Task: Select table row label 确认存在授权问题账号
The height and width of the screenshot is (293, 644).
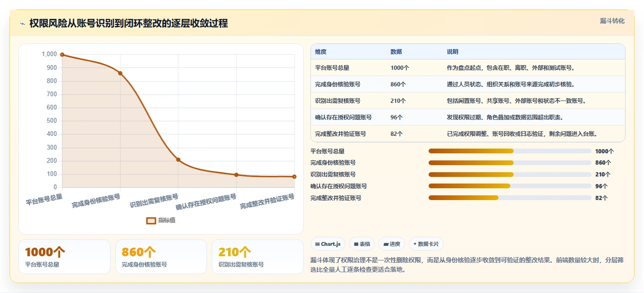Action: tap(343, 117)
